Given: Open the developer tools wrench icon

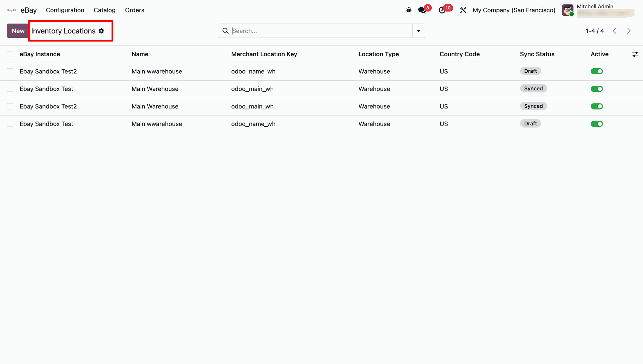Looking at the screenshot, I should coord(463,10).
